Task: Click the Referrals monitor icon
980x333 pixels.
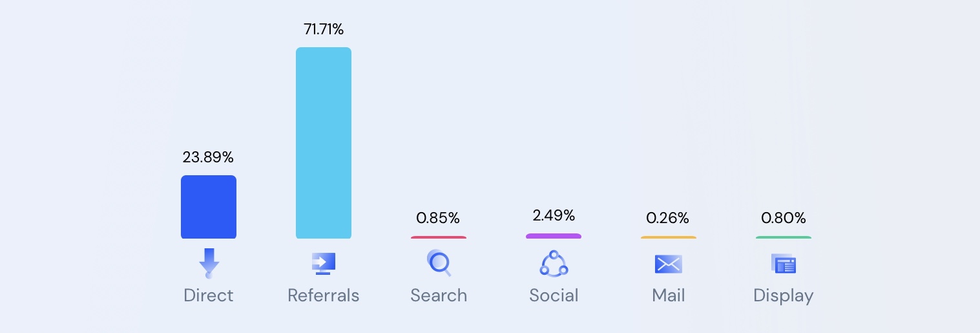Action: 324,263
